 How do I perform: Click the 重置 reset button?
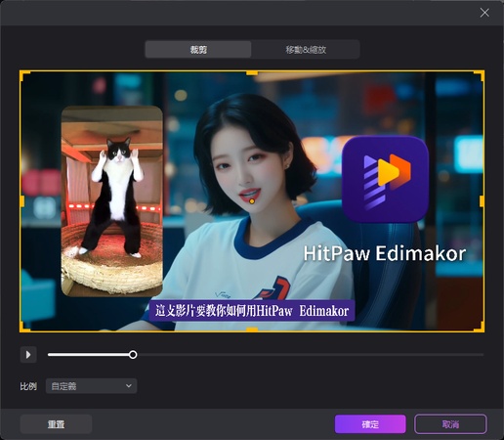[x=56, y=424]
